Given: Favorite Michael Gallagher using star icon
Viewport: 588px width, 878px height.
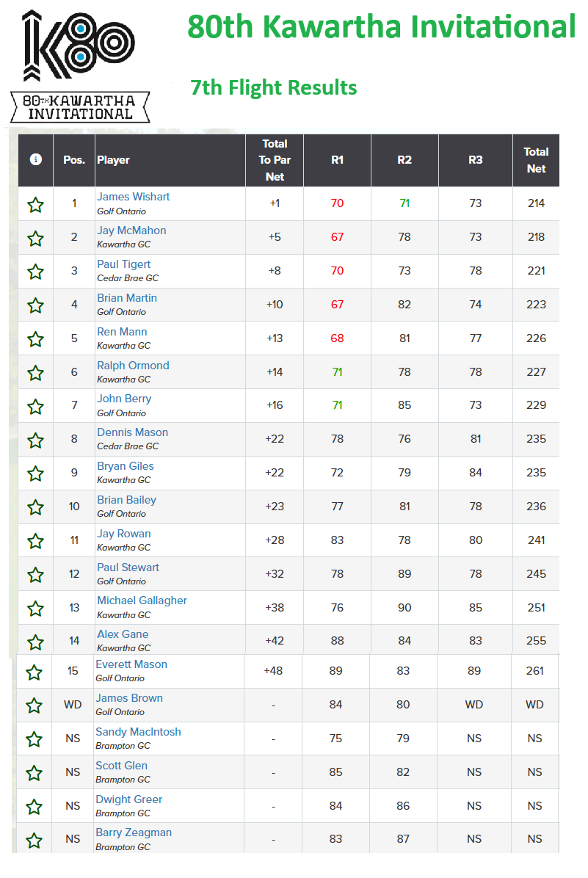Looking at the screenshot, I should point(36,609).
